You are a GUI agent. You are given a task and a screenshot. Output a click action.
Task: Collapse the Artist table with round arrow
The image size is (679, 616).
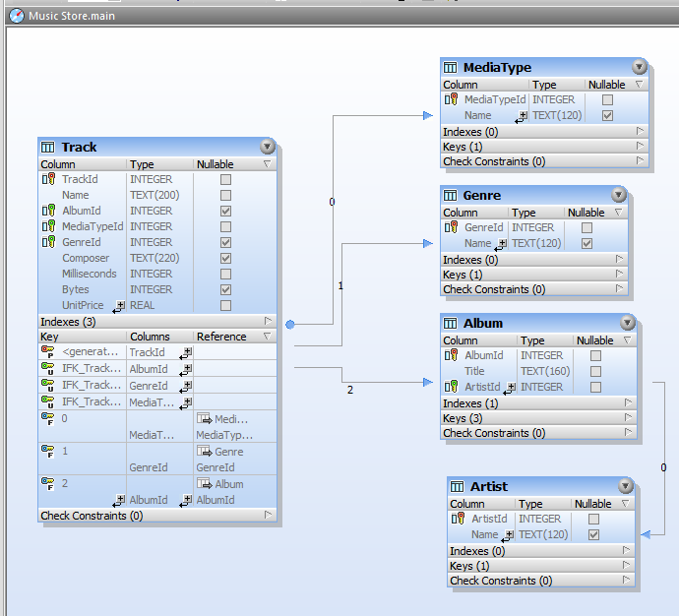tap(626, 486)
